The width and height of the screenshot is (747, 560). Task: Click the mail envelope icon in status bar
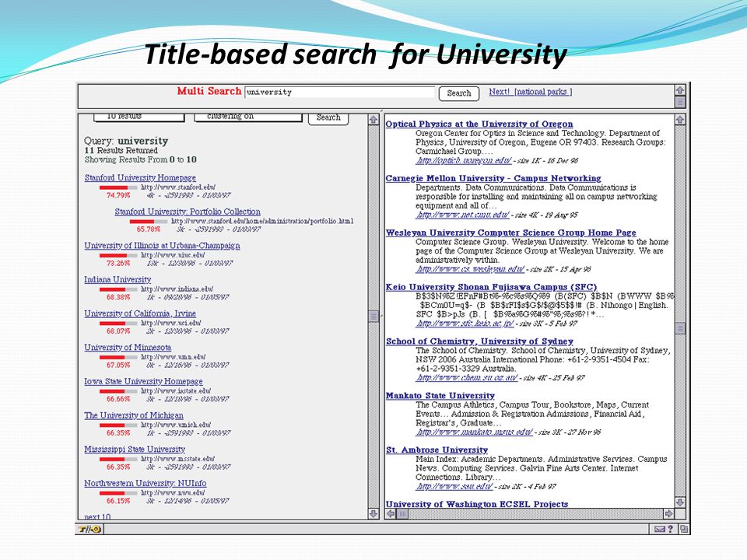tap(659, 529)
